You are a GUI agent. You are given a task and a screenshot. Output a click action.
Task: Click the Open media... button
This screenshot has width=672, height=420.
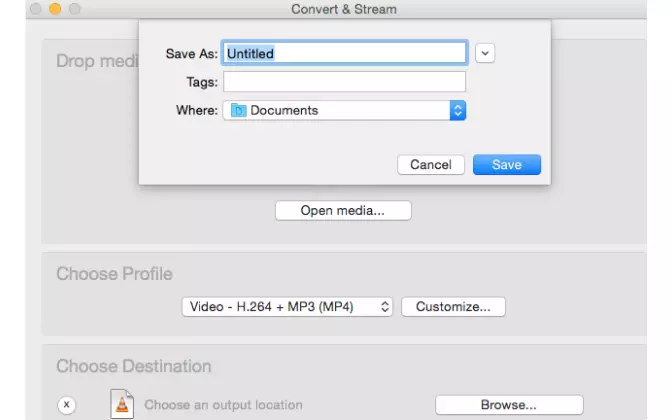coord(342,211)
